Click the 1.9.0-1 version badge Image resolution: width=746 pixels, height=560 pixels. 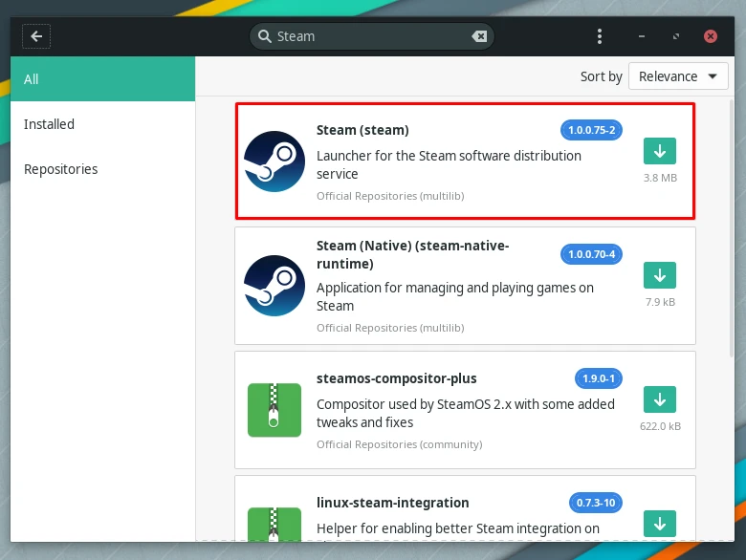click(599, 378)
